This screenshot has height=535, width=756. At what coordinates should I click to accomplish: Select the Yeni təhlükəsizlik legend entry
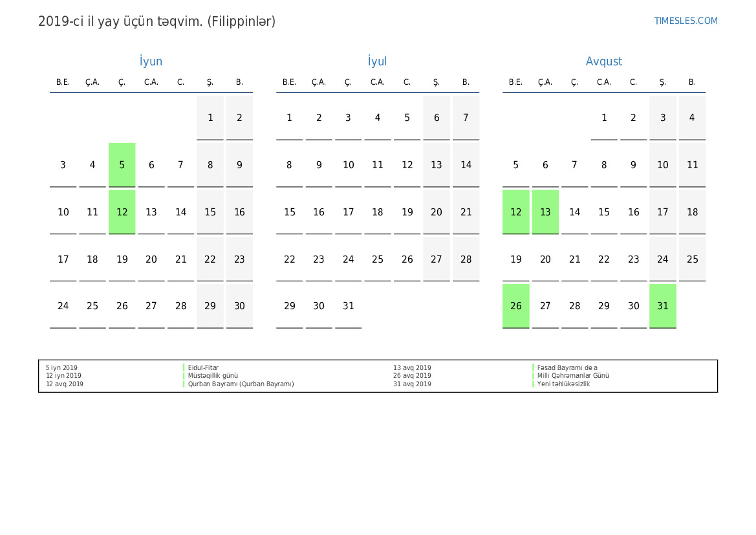point(563,384)
